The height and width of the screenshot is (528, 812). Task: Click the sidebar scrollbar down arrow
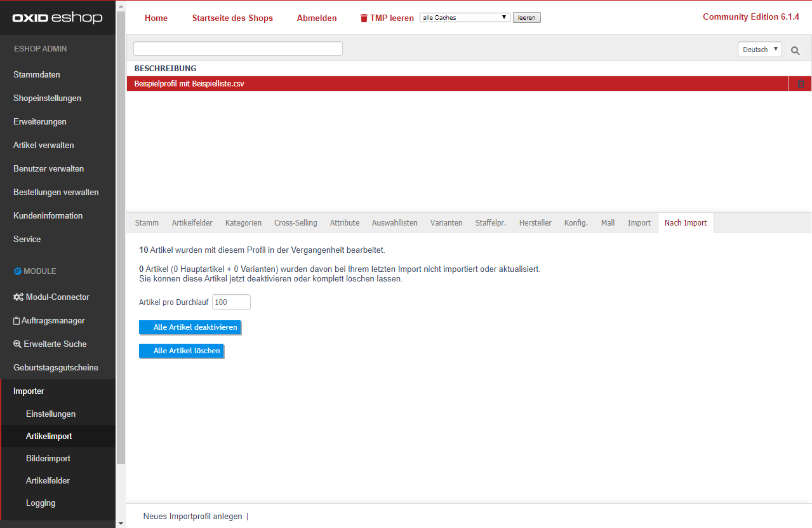[x=121, y=523]
